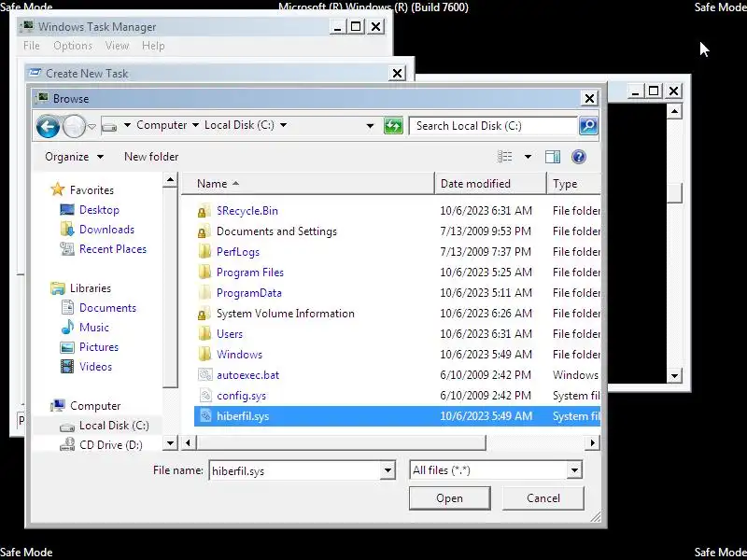Open the All files (*.*) filter dropdown
Screen dimensions: 747x560
click(574, 471)
